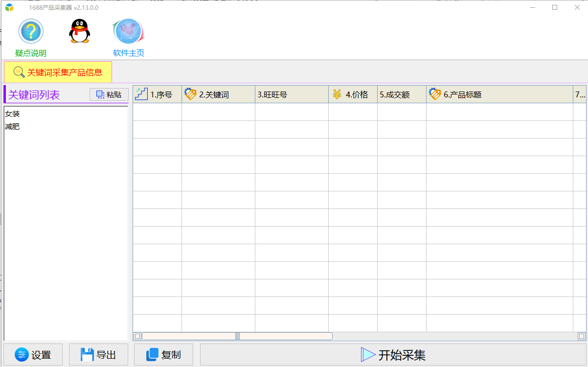Select keyword 女装 in the list
Image resolution: width=588 pixels, height=367 pixels.
point(13,114)
